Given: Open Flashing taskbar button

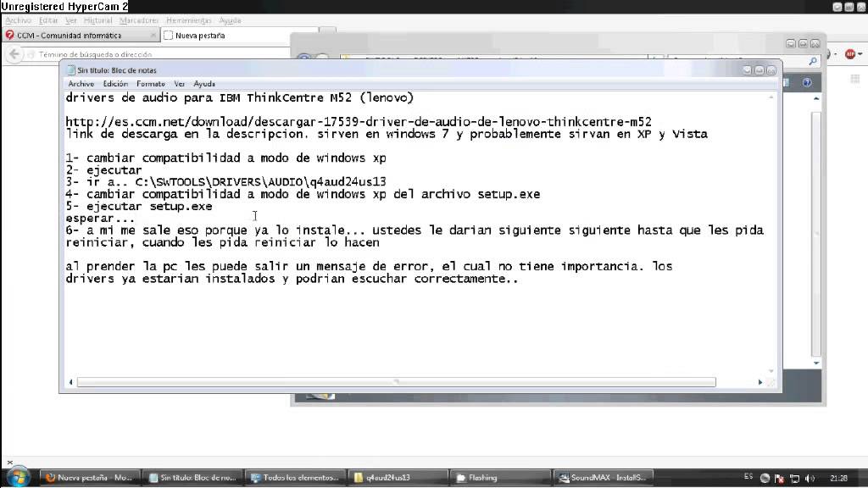Looking at the screenshot, I should click(500, 478).
